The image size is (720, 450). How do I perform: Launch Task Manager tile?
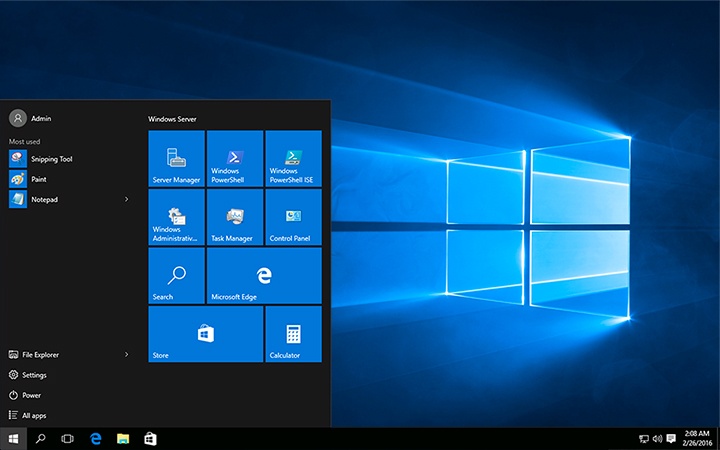[235, 217]
